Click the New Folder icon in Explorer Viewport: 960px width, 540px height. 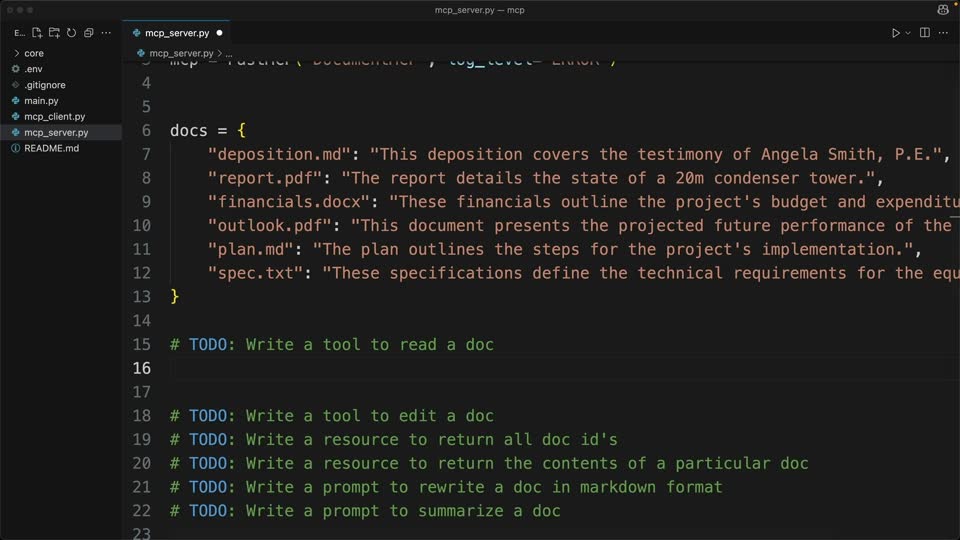click(54, 32)
